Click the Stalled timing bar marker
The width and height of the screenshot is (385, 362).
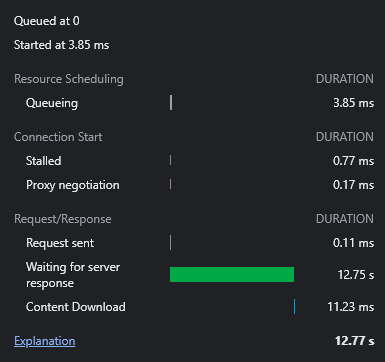[170, 160]
